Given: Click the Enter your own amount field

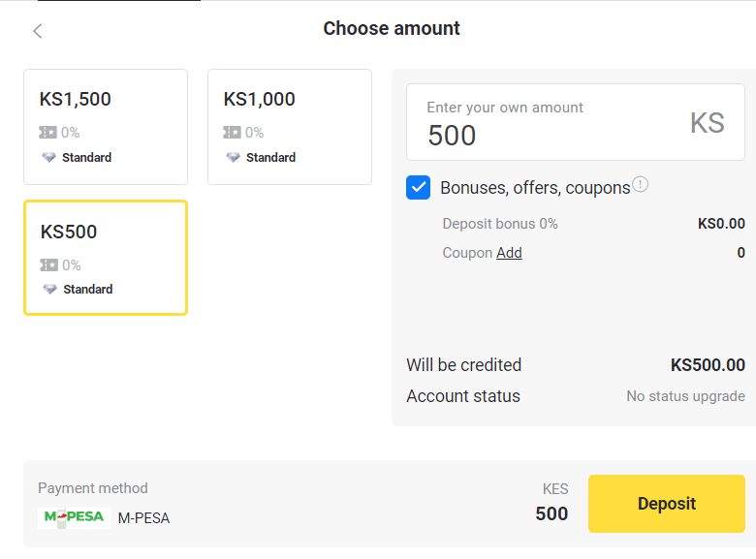Looking at the screenshot, I should [552, 123].
